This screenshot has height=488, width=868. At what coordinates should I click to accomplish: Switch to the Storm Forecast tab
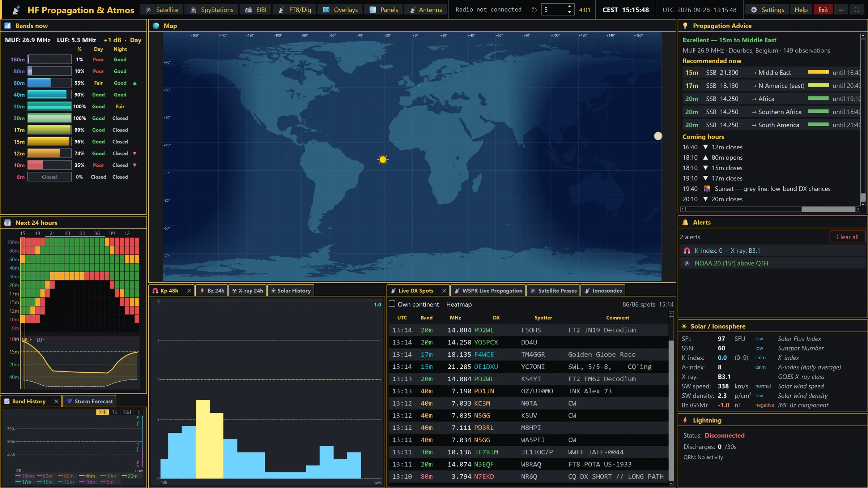[x=89, y=401]
